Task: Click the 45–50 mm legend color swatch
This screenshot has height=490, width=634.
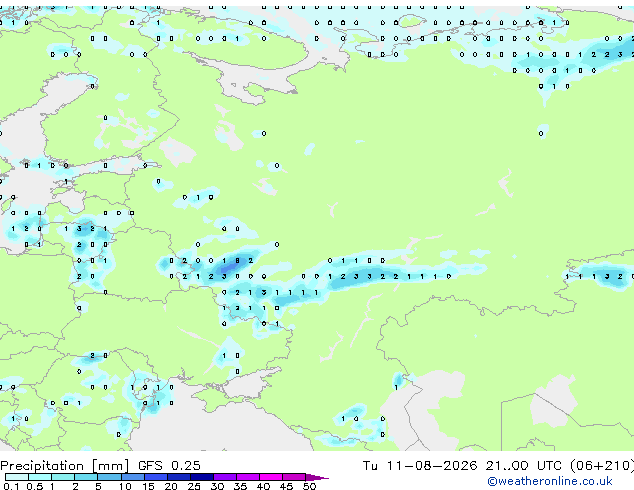Action: [294, 477]
